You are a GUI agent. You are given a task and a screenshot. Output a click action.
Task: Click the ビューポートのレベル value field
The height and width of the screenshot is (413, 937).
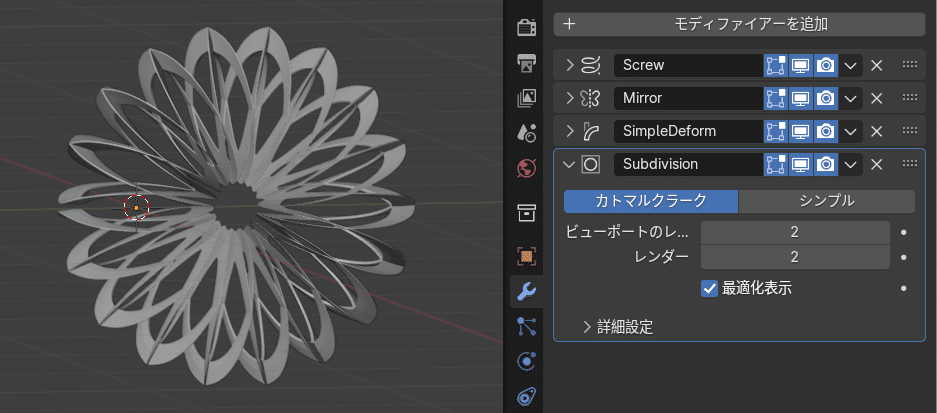[795, 232]
